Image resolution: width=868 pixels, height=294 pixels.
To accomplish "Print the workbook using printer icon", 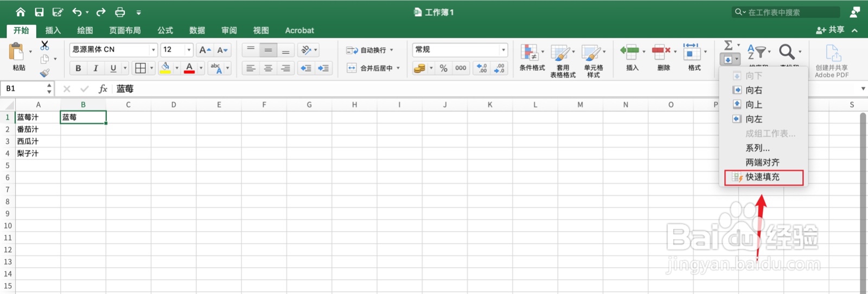I will click(x=120, y=12).
